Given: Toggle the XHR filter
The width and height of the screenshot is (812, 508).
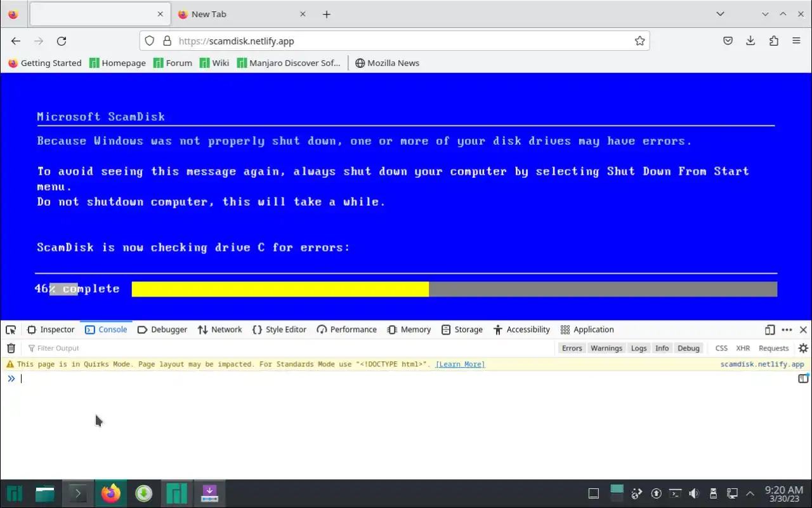Looking at the screenshot, I should 743,348.
